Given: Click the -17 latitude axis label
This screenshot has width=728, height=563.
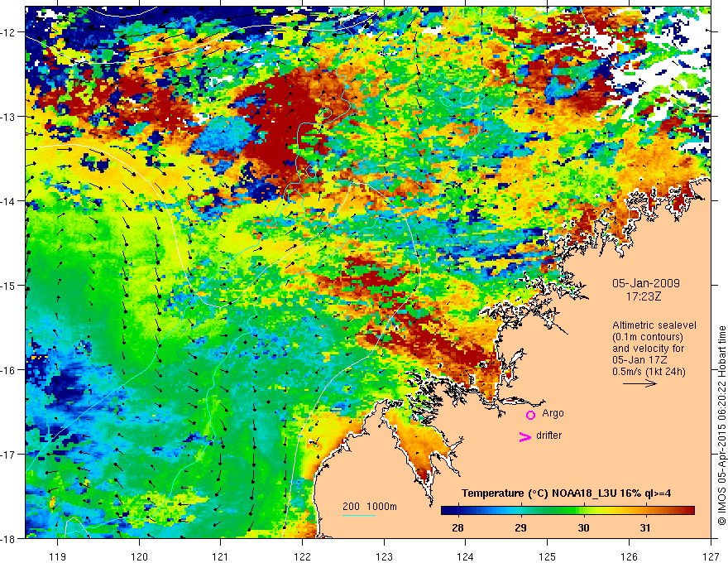Looking at the screenshot, I should 8,454.
